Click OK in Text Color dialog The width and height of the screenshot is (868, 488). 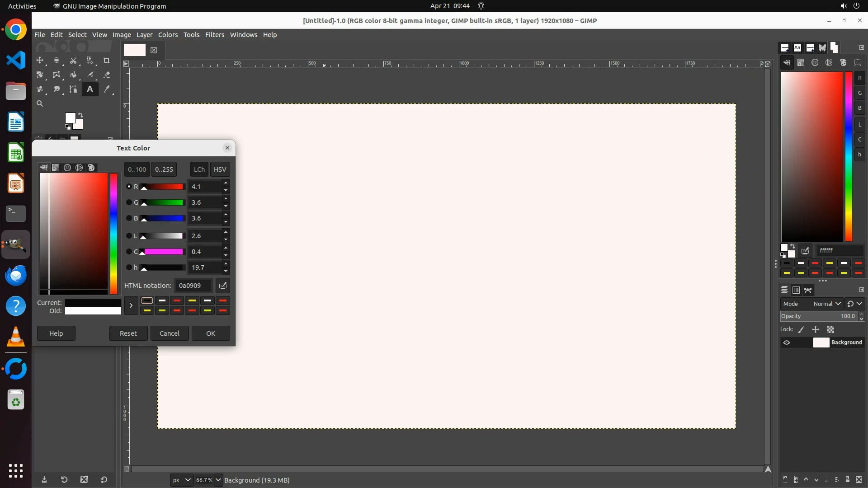click(211, 333)
